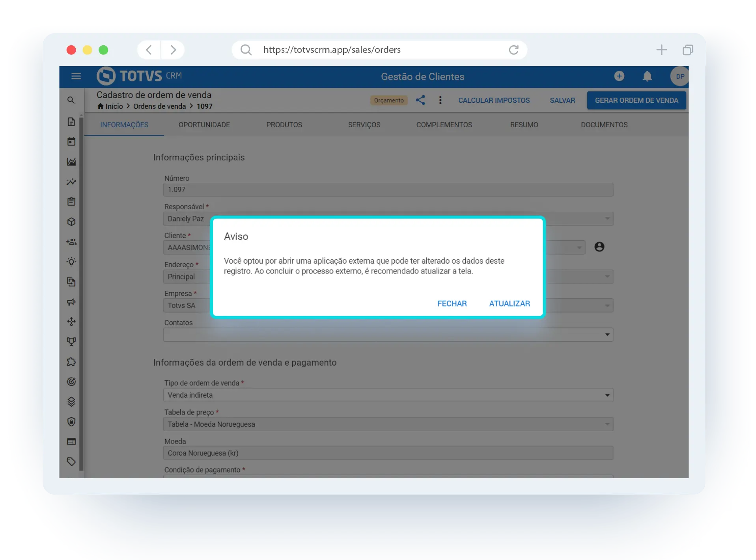The width and height of the screenshot is (756, 560).
Task: Click the SALVAR button
Action: click(x=562, y=100)
